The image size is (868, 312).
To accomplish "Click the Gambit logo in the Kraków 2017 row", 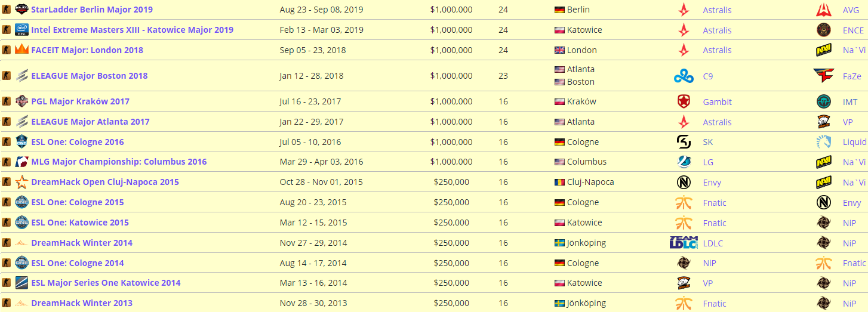I will (x=684, y=101).
